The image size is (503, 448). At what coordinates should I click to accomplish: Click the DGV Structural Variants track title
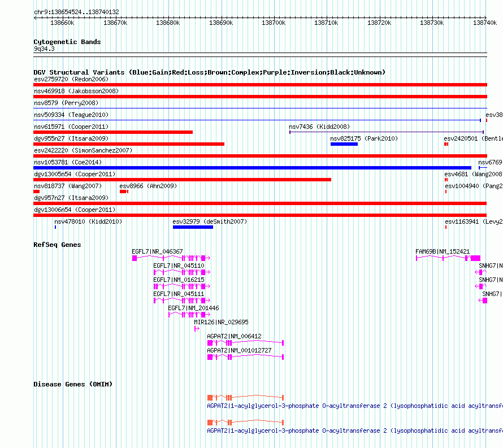click(209, 72)
